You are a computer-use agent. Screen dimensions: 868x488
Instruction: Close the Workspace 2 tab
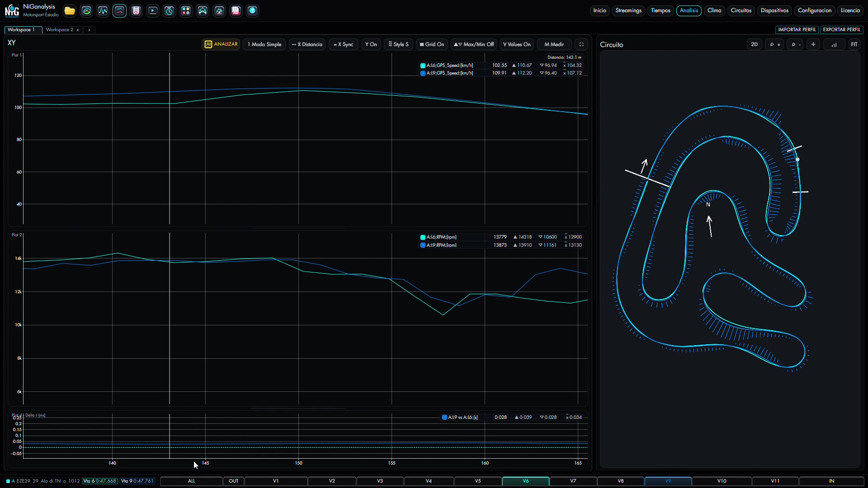[x=78, y=30]
